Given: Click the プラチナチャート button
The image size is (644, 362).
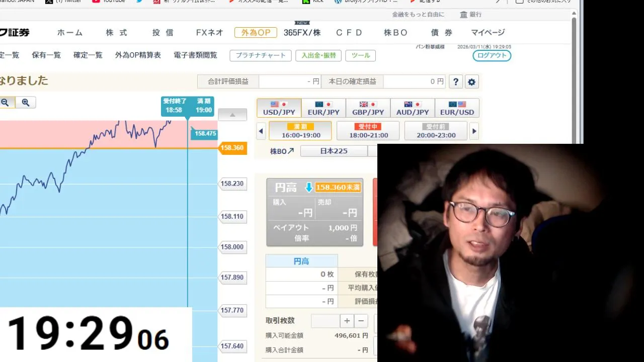Looking at the screenshot, I should (x=261, y=55).
